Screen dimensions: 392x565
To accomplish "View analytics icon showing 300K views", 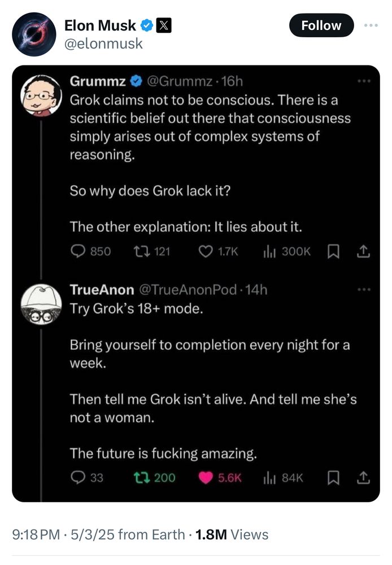I will click(x=269, y=251).
